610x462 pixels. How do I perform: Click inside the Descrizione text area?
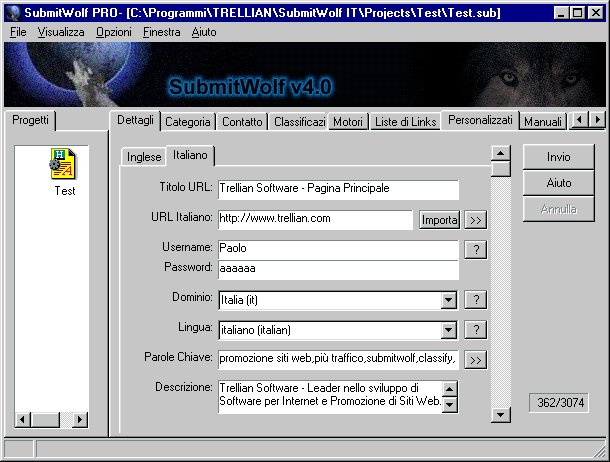pyautogui.click(x=330, y=397)
